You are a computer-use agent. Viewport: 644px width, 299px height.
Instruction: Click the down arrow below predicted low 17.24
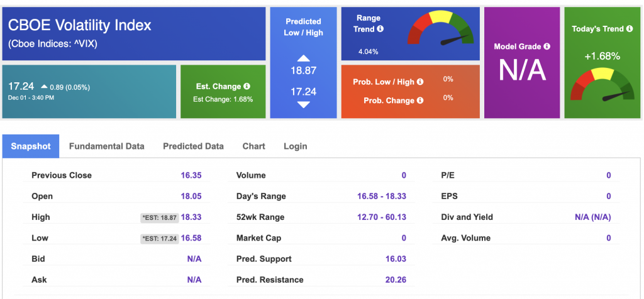(x=303, y=105)
